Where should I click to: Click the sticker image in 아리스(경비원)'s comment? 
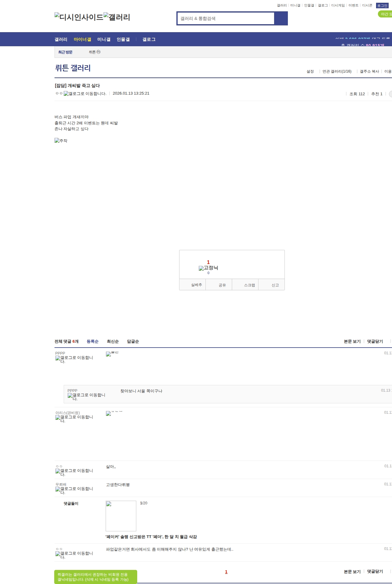[x=108, y=413]
